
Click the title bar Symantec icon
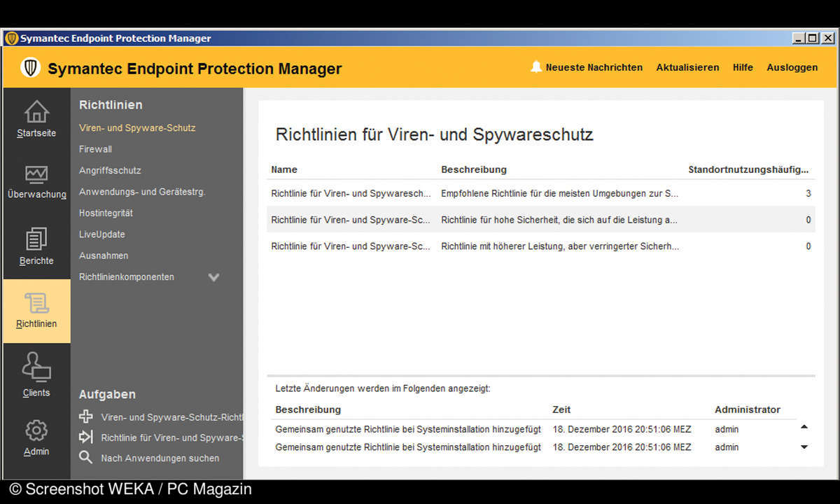[11, 38]
